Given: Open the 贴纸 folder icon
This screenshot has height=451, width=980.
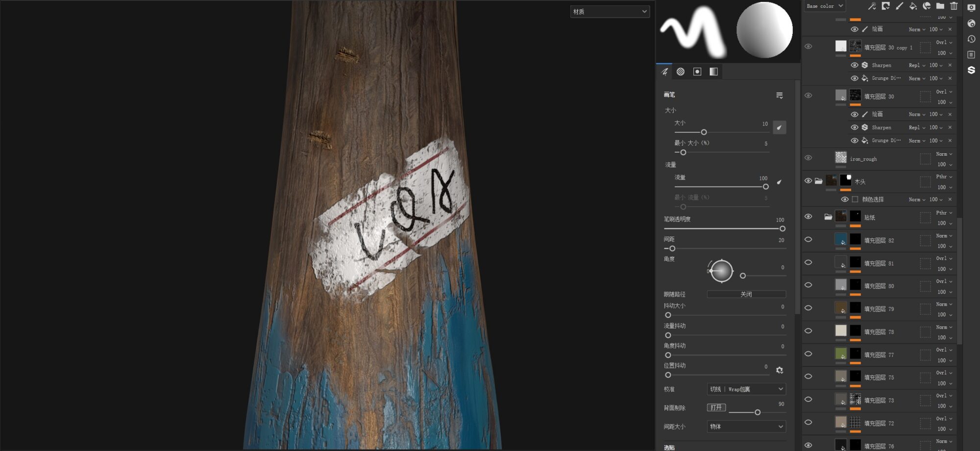Looking at the screenshot, I should [828, 216].
